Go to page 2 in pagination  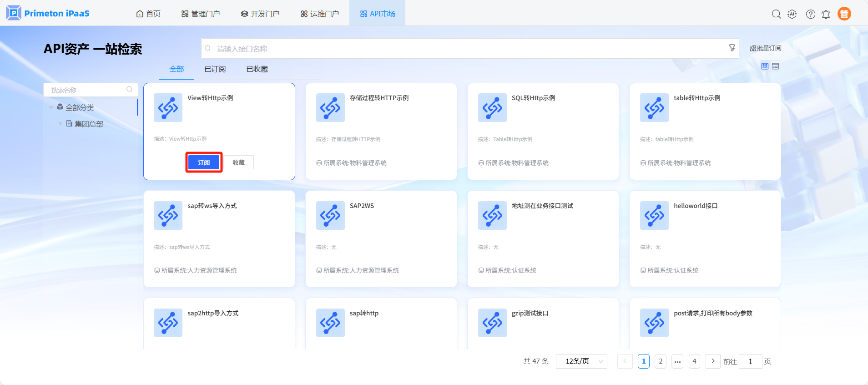click(661, 361)
